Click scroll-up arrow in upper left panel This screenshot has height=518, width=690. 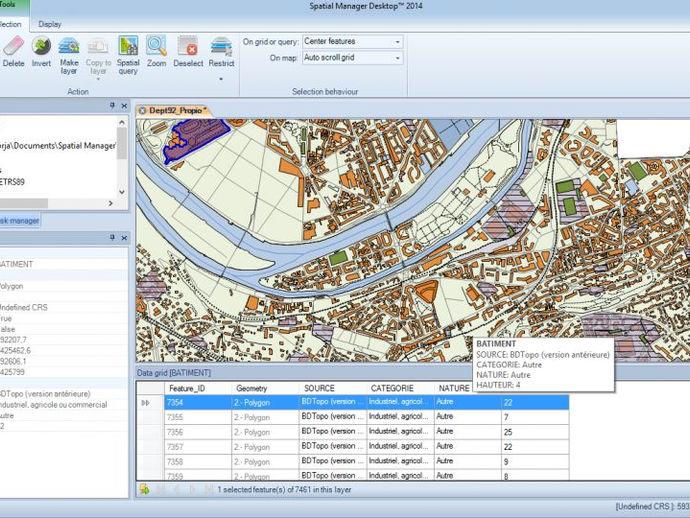click(x=122, y=122)
